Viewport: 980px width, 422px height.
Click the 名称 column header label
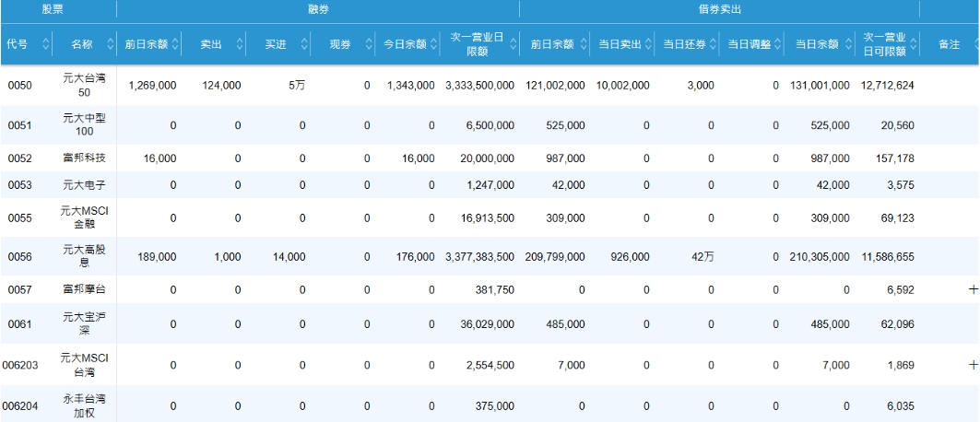81,44
